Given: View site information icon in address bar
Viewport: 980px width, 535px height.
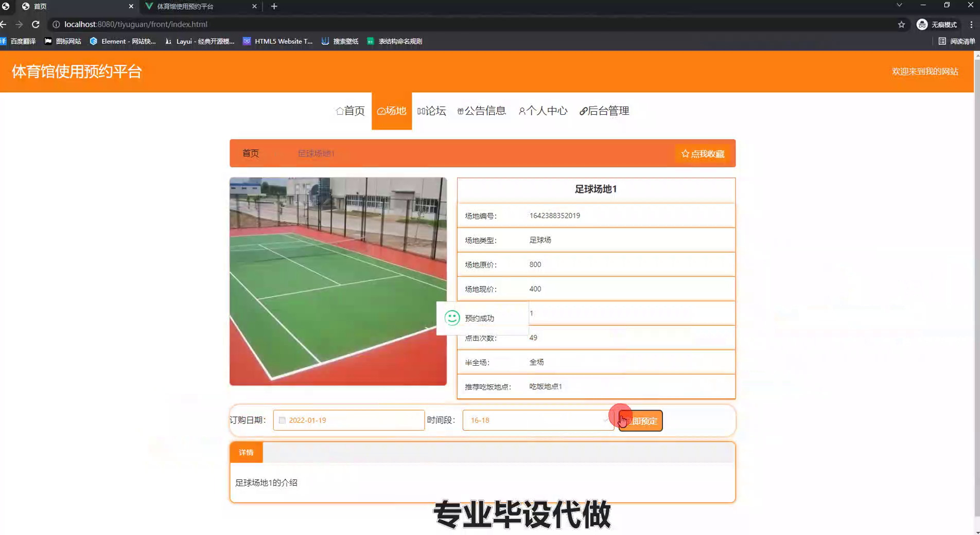Looking at the screenshot, I should (x=56, y=24).
